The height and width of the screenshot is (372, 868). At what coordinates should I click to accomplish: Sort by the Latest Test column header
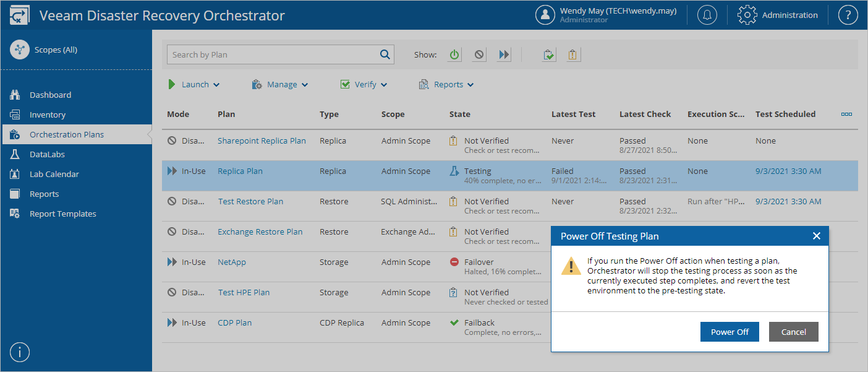574,114
